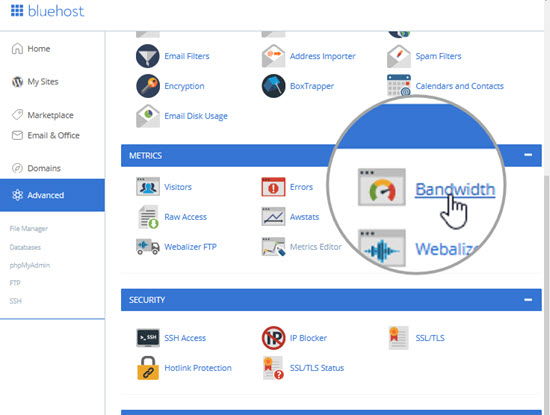
Task: Open the Encryption key icon
Action: pyautogui.click(x=148, y=86)
